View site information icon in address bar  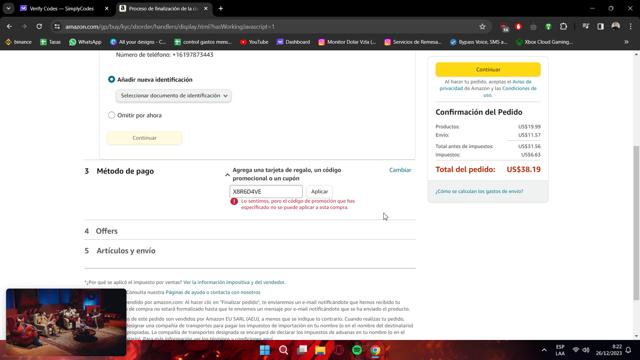pos(57,27)
